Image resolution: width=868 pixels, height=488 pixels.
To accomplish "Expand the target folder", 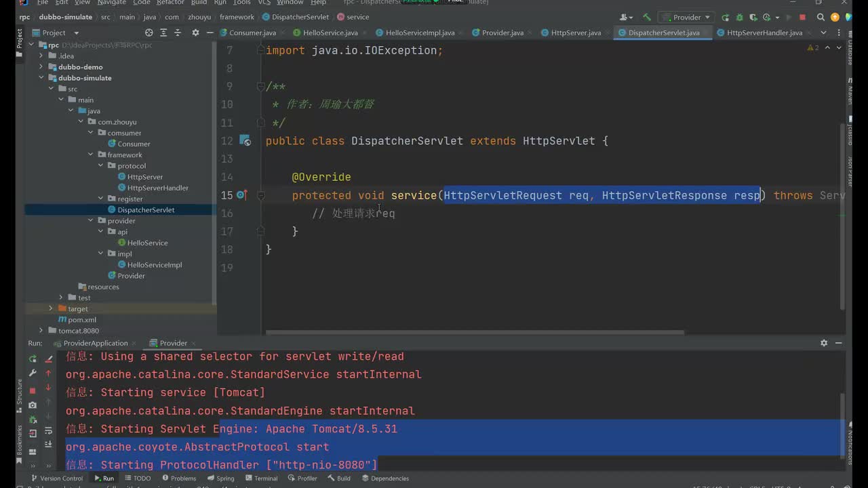I will 51,308.
